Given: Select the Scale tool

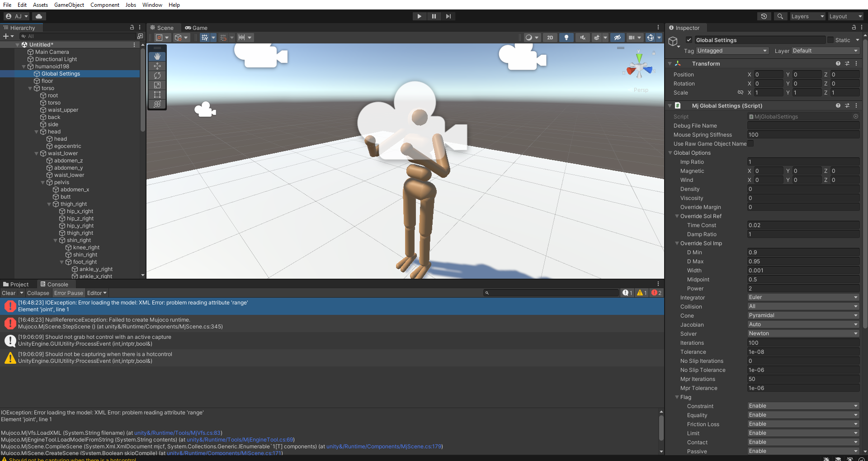Looking at the screenshot, I should point(157,85).
